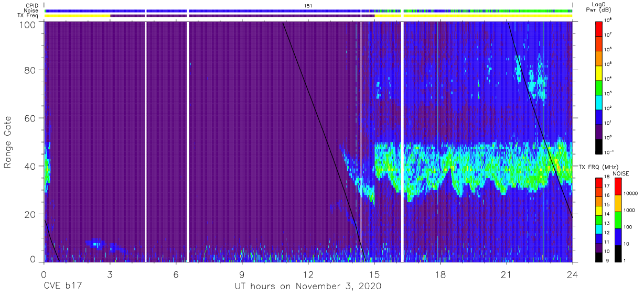Click the red swatch atop the Lag0 Pwr colorbar
The height and width of the screenshot is (297, 644).
(x=600, y=28)
